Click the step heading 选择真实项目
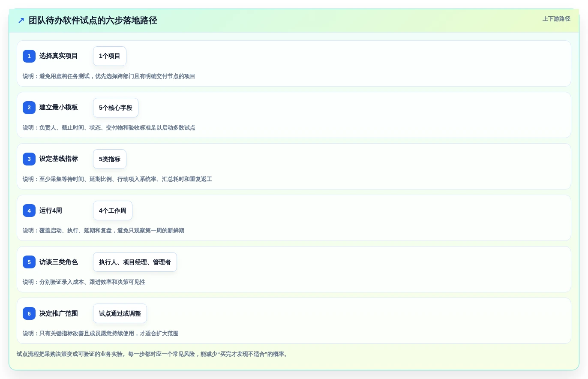 pyautogui.click(x=59, y=56)
